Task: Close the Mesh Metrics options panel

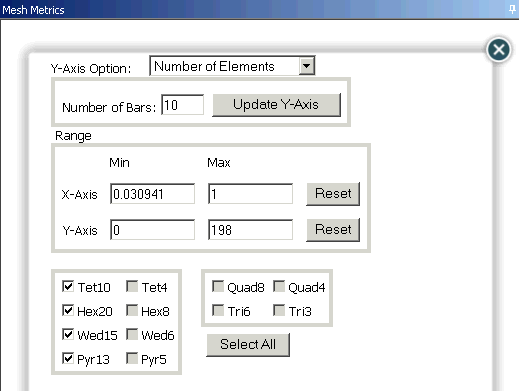Action: pyautogui.click(x=499, y=50)
